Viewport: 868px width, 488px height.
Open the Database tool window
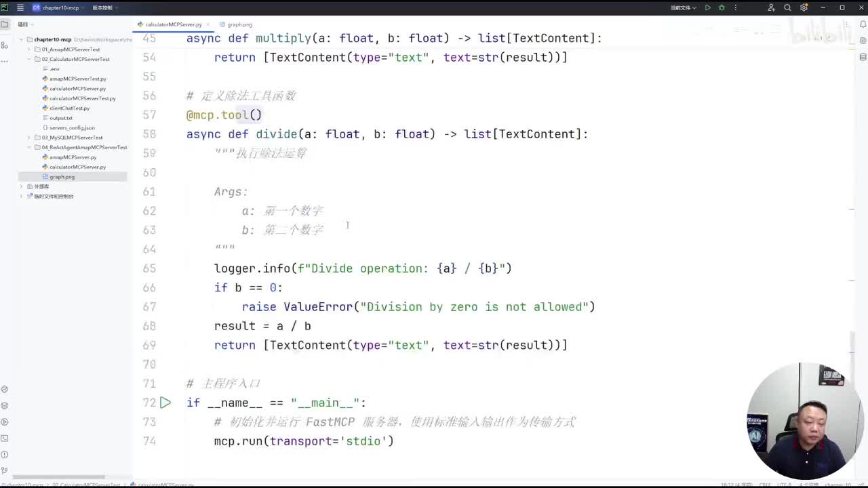[x=863, y=58]
